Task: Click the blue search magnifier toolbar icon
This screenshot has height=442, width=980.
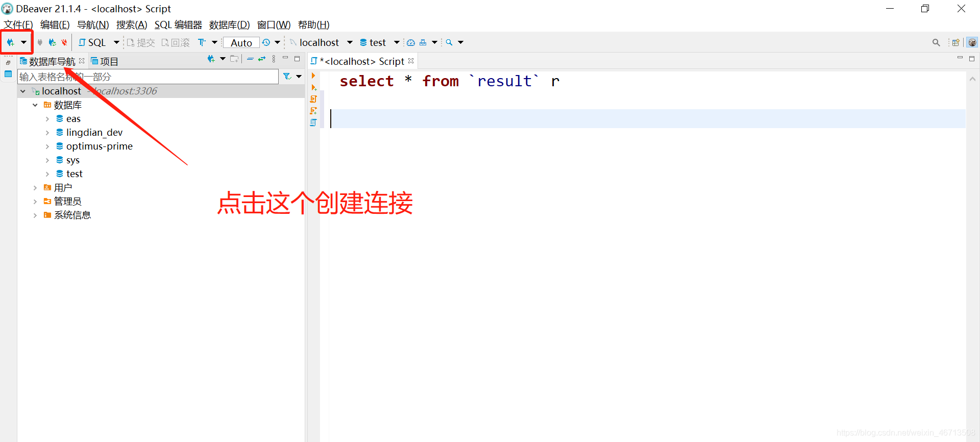Action: pos(449,42)
